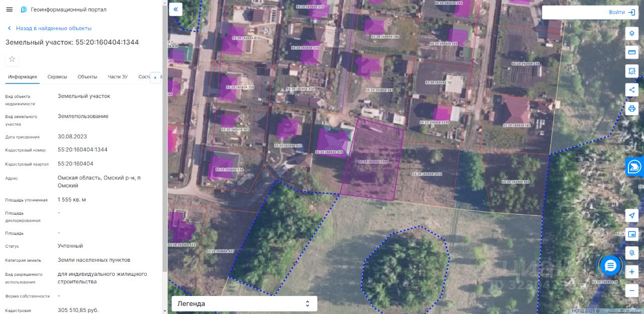Click the Землепользование value
The height and width of the screenshot is (314, 644).
click(x=83, y=116)
